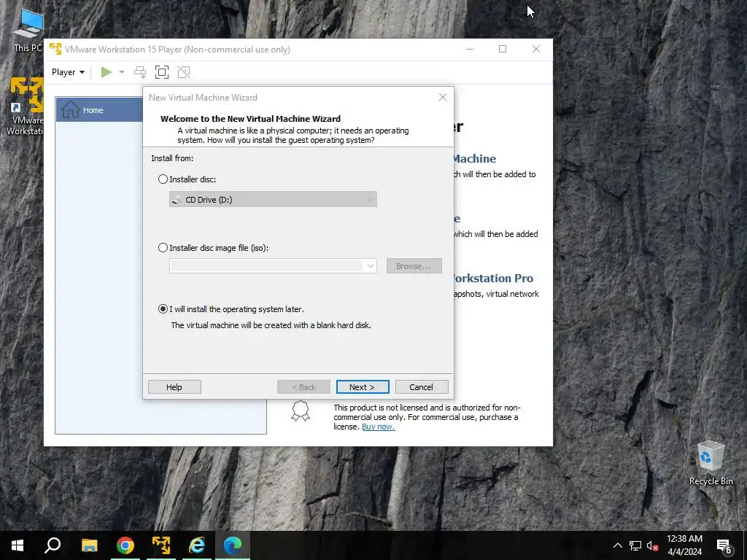
Task: Open the CD Drive (D:) dropdown
Action: [273, 200]
